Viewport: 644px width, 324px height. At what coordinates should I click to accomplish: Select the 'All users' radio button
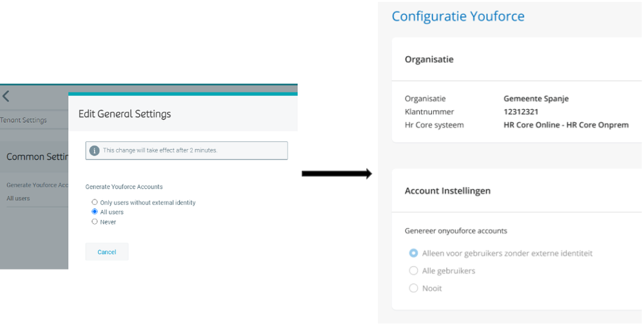(x=95, y=212)
